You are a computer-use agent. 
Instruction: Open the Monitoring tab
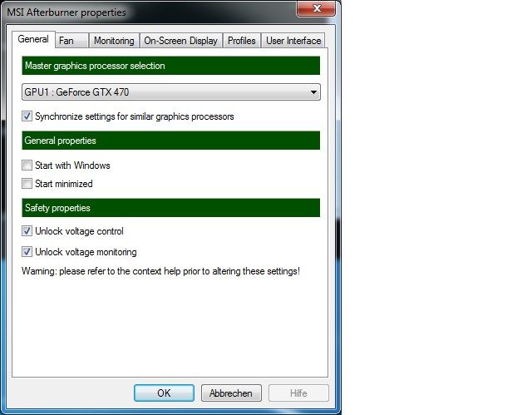coord(114,41)
